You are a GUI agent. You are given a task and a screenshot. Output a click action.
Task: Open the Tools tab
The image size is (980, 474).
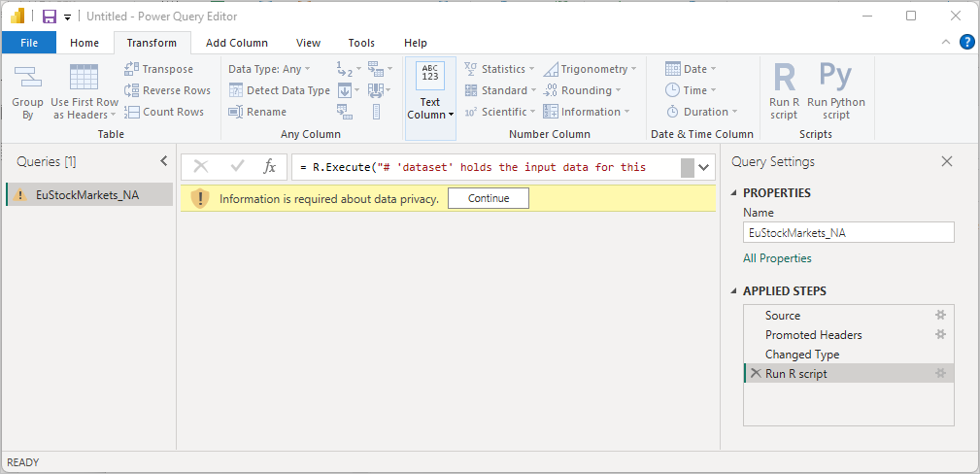coord(361,43)
